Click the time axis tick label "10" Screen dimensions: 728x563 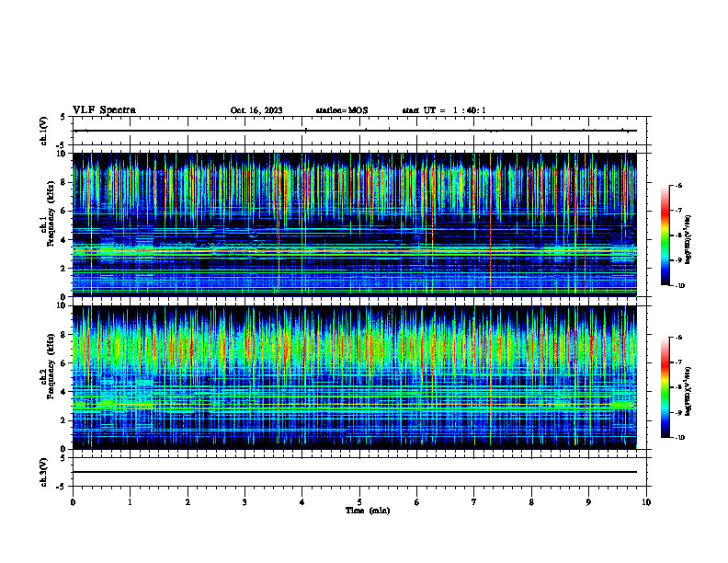tap(646, 502)
